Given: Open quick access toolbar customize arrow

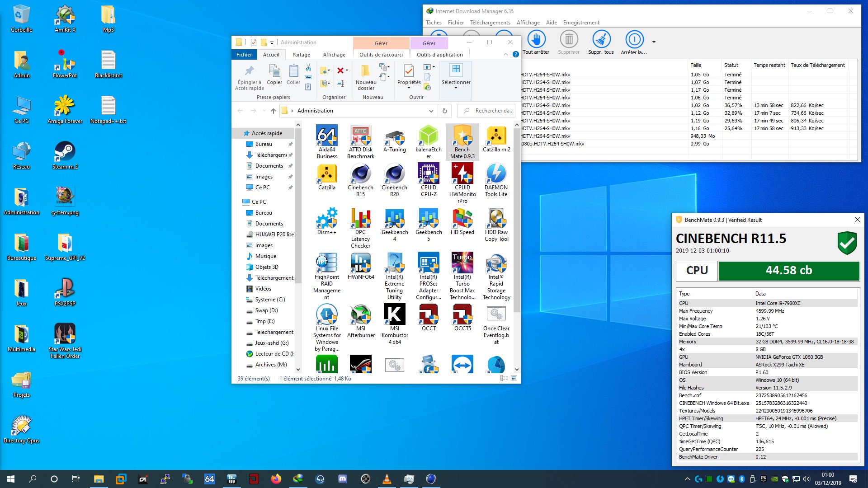Looking at the screenshot, I should click(x=272, y=43).
